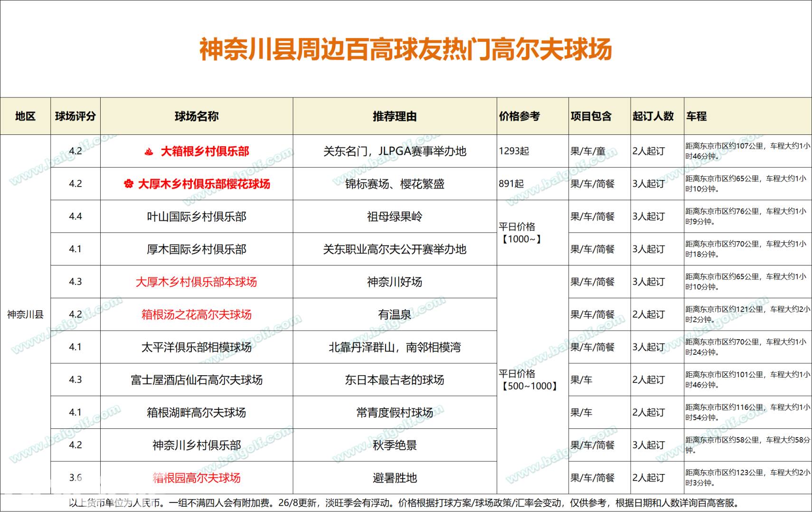The image size is (812, 512).
Task: Click the 地区 column header
Action: point(25,116)
